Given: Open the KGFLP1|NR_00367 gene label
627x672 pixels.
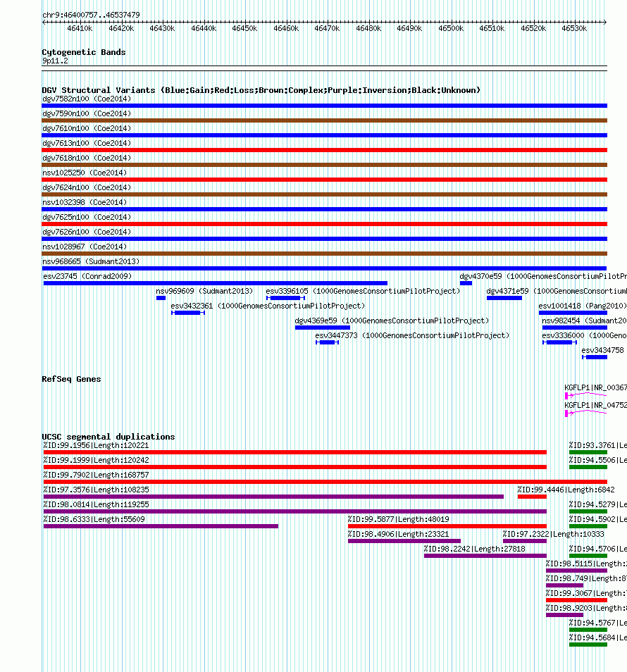Looking at the screenshot, I should [596, 387].
